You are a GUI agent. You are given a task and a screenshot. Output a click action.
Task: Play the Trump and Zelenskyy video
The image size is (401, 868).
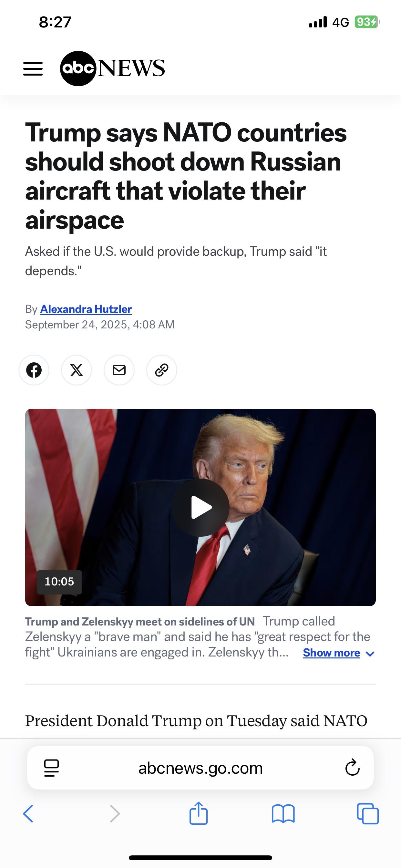[x=200, y=507]
